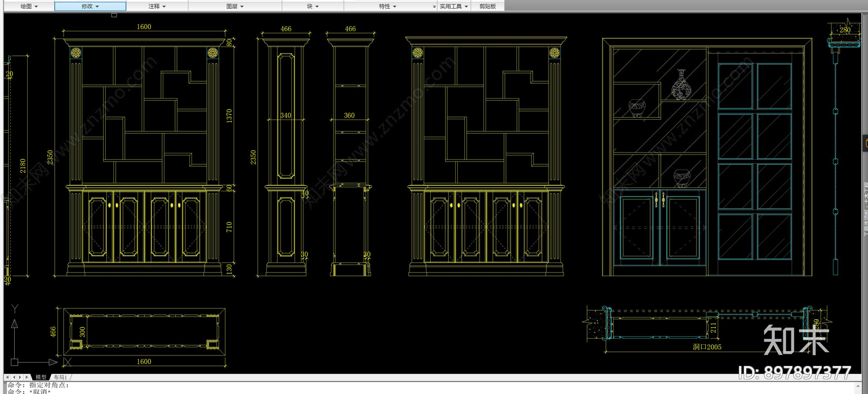The width and height of the screenshot is (868, 394).
Task: Go to next layout tab arrow
Action: (21, 377)
